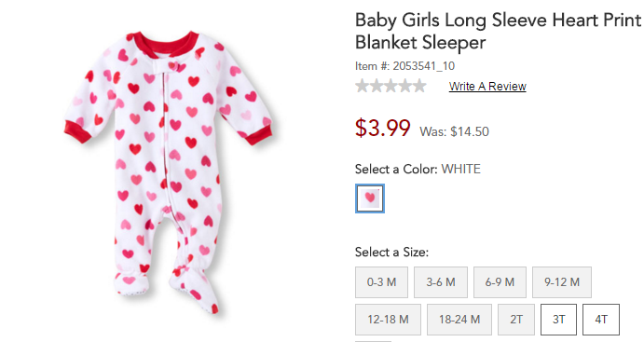Select the 4T size option
The height and width of the screenshot is (342, 644).
pyautogui.click(x=601, y=320)
